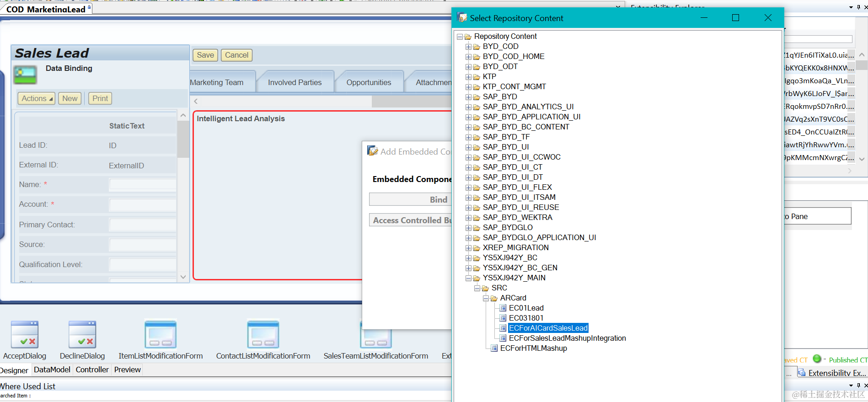The width and height of the screenshot is (868, 402).
Task: Open the Preview view tab
Action: 128,370
